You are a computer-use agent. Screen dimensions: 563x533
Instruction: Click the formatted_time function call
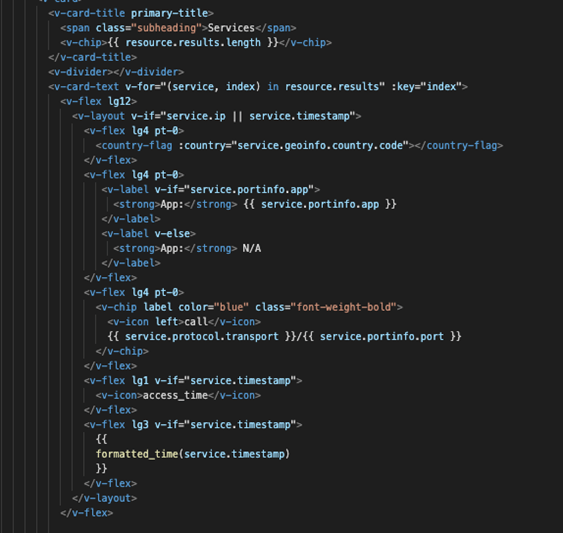tap(193, 454)
